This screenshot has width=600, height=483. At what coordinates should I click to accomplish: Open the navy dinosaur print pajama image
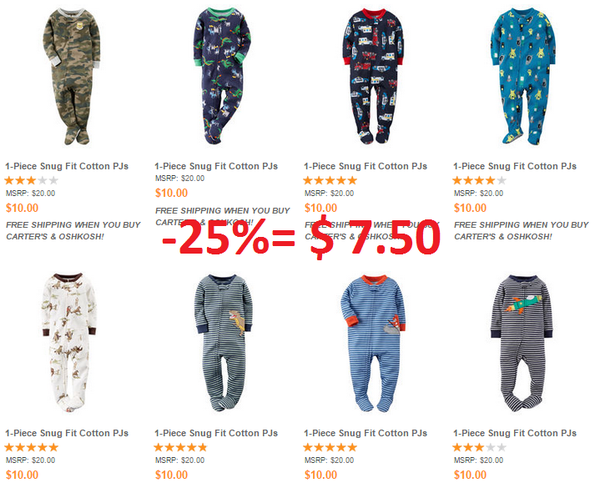(x=222, y=76)
